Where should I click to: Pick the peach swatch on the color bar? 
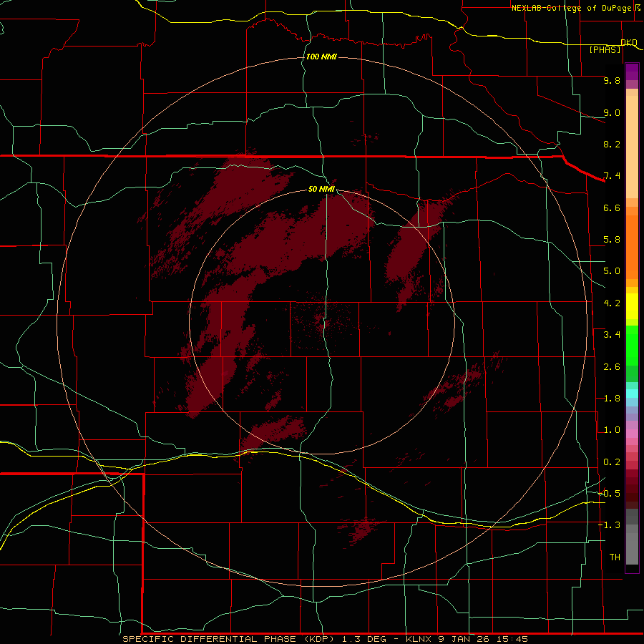(632, 147)
